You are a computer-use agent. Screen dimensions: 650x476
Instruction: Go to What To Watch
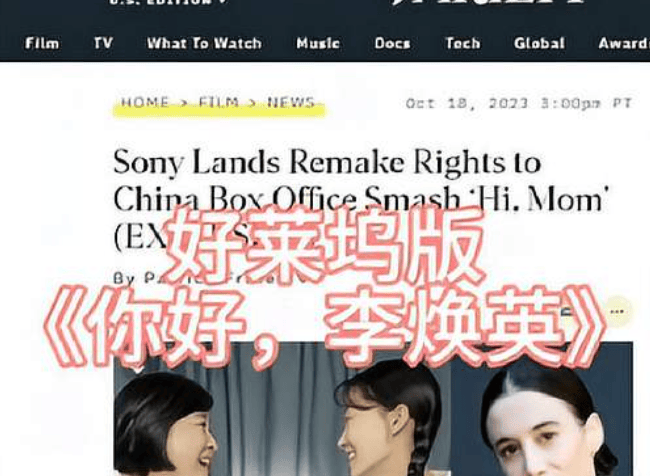(204, 43)
